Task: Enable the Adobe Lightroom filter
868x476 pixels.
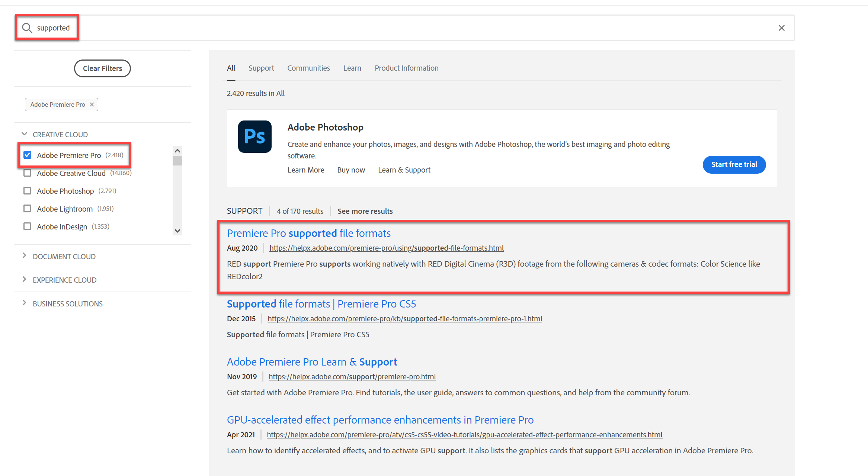Action: pos(27,208)
